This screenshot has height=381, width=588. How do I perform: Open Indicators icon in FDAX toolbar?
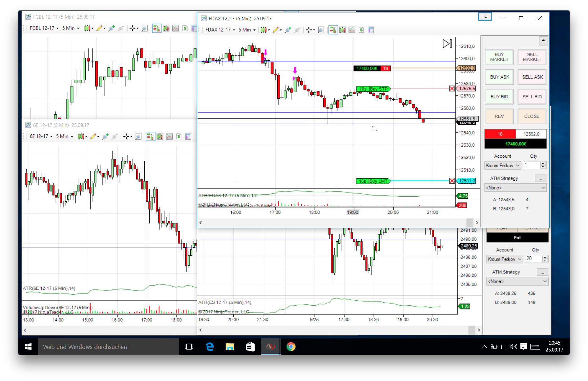(x=352, y=30)
